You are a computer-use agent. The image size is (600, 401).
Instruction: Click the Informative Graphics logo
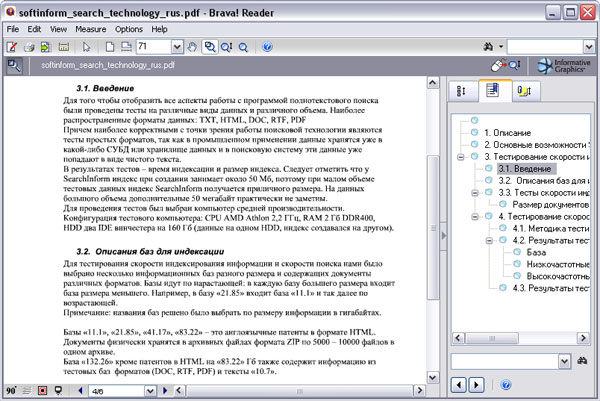point(563,65)
